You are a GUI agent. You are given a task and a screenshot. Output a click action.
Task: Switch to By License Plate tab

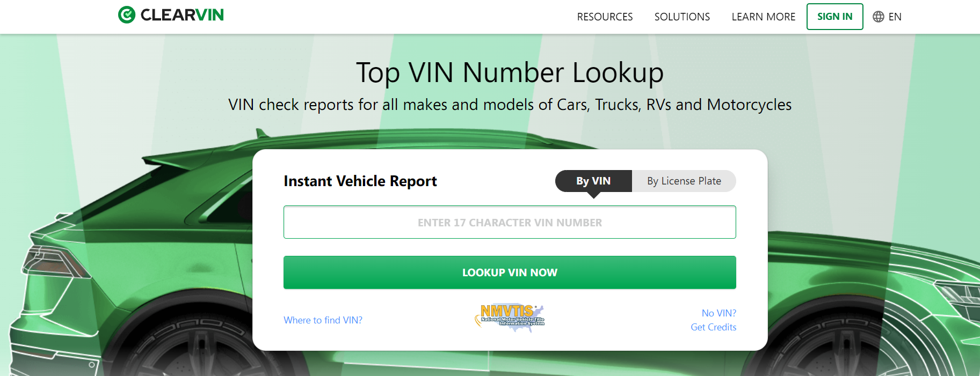pos(684,181)
